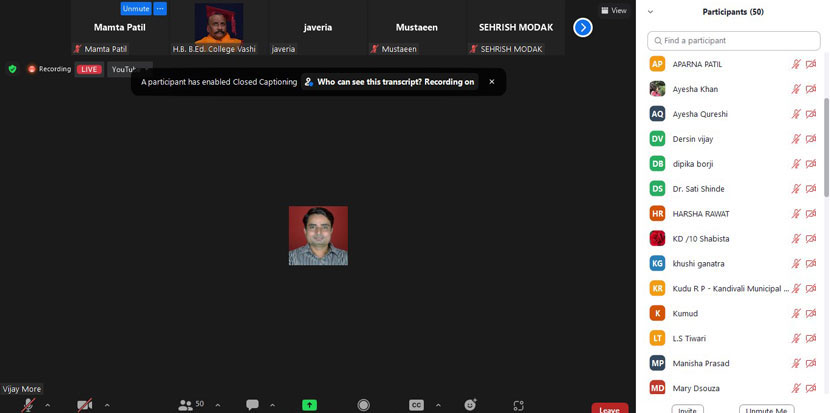
Task: Click Unmute button on Mamta Patil tile
Action: pyautogui.click(x=136, y=8)
